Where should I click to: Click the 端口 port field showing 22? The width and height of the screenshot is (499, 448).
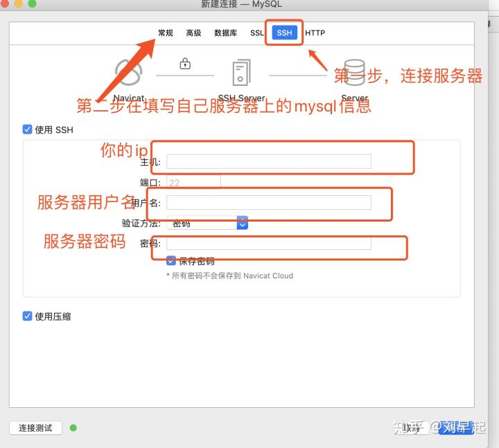pyautogui.click(x=193, y=183)
